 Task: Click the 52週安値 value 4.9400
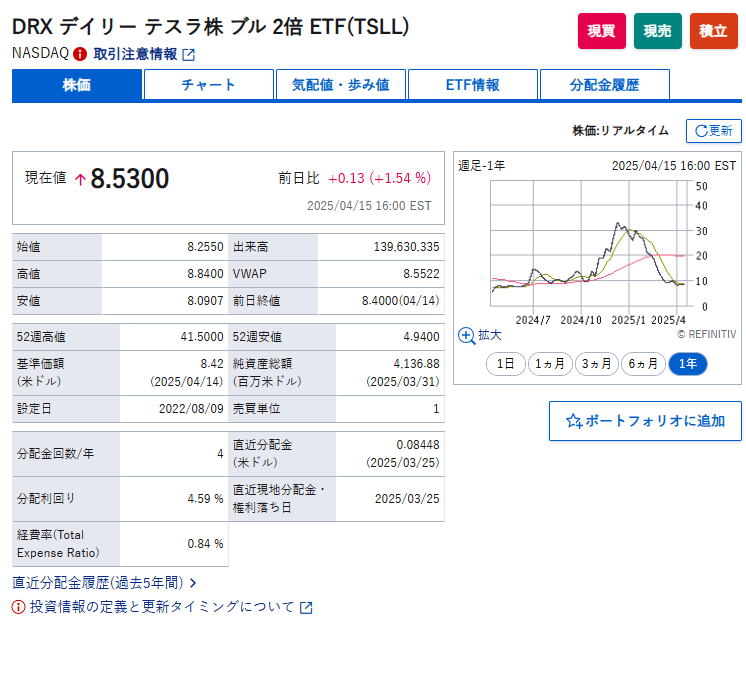[421, 337]
